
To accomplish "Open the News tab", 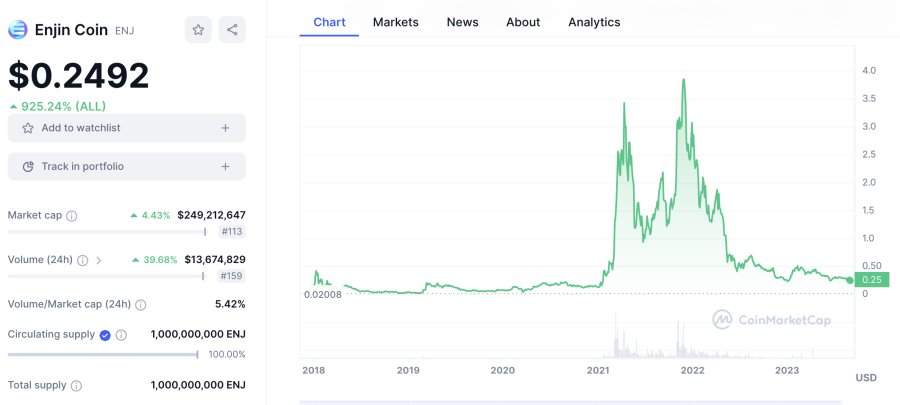I will [463, 22].
